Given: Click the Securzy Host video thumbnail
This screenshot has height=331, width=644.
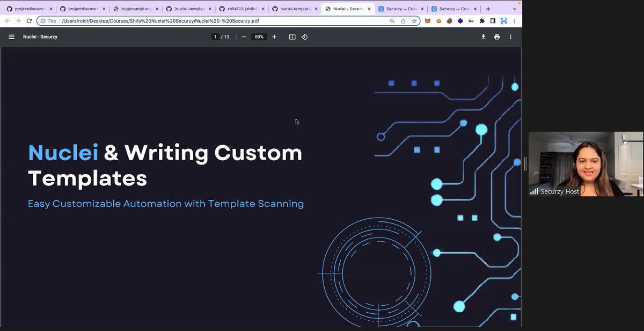Looking at the screenshot, I should (x=586, y=164).
